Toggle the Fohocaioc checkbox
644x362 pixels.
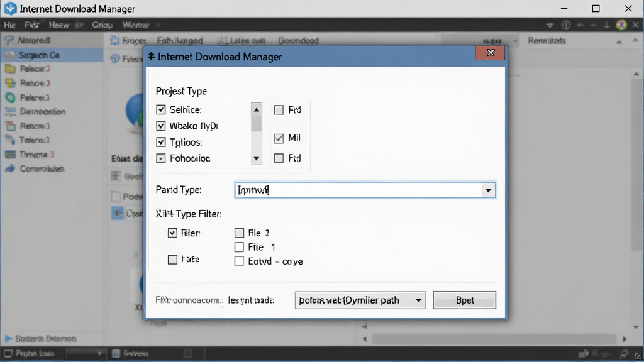pos(161,158)
